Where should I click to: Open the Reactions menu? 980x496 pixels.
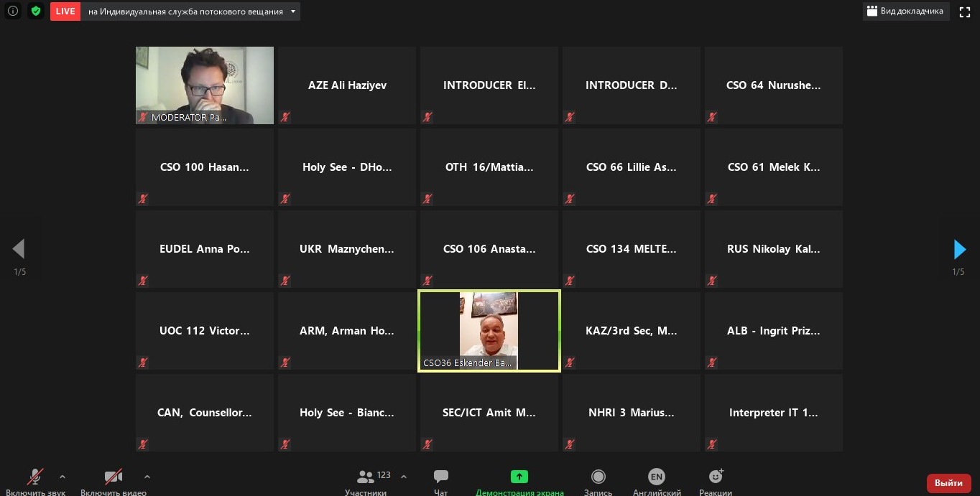pyautogui.click(x=716, y=480)
